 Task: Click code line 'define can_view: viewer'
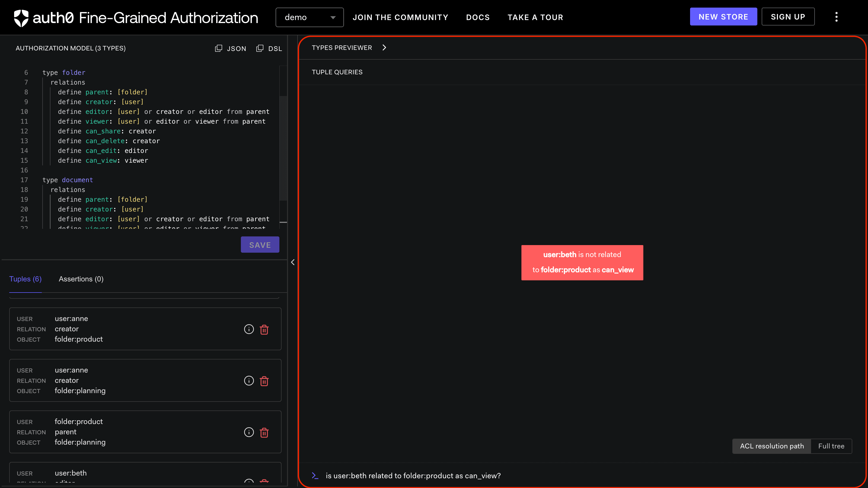pos(103,160)
